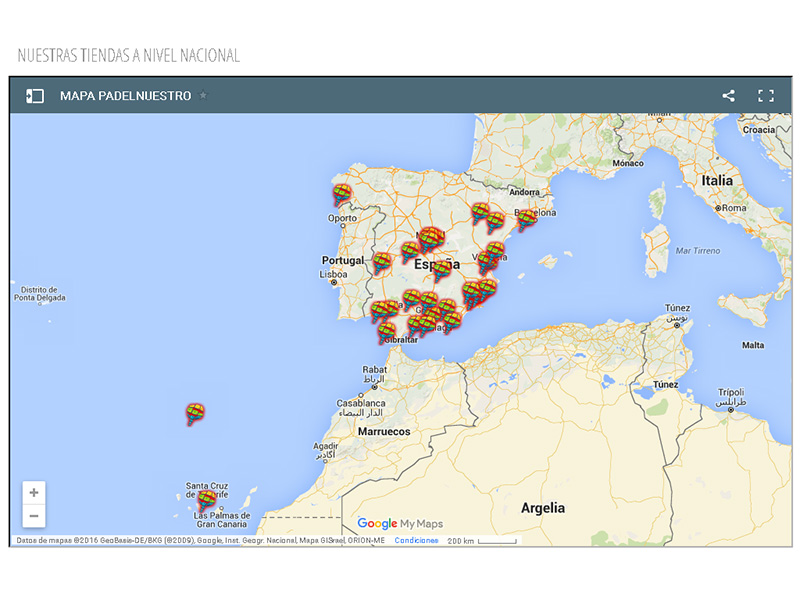Image resolution: width=800 pixels, height=600 pixels.
Task: Click the Argelia country label
Action: point(542,508)
